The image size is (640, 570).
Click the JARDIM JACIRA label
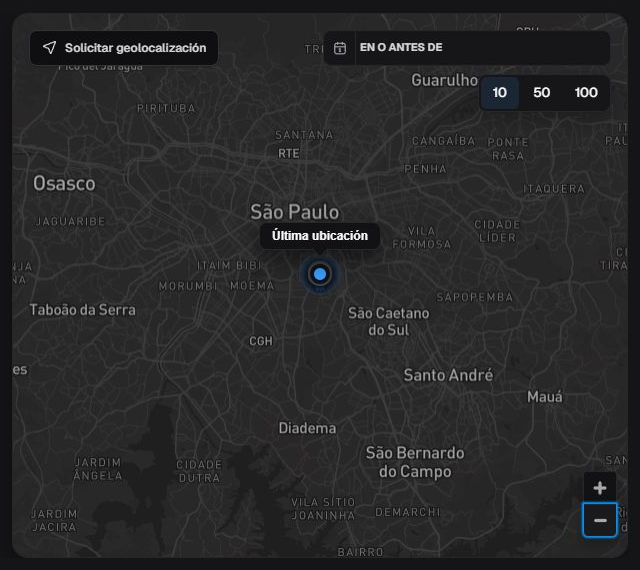pos(54,521)
